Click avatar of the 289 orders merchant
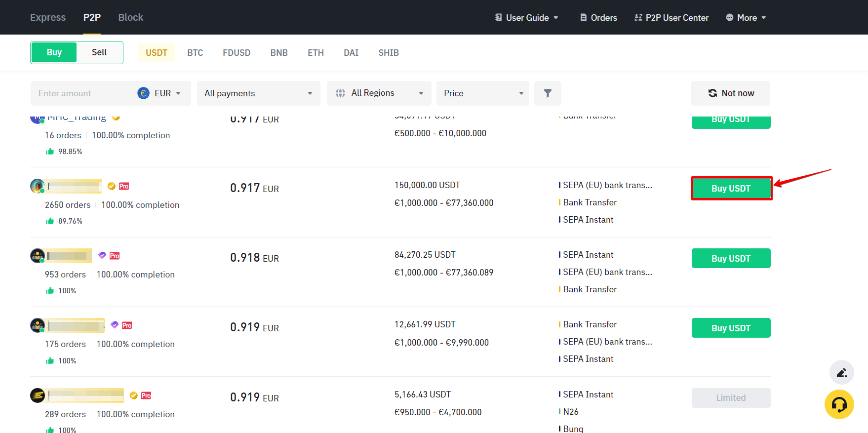 point(38,395)
